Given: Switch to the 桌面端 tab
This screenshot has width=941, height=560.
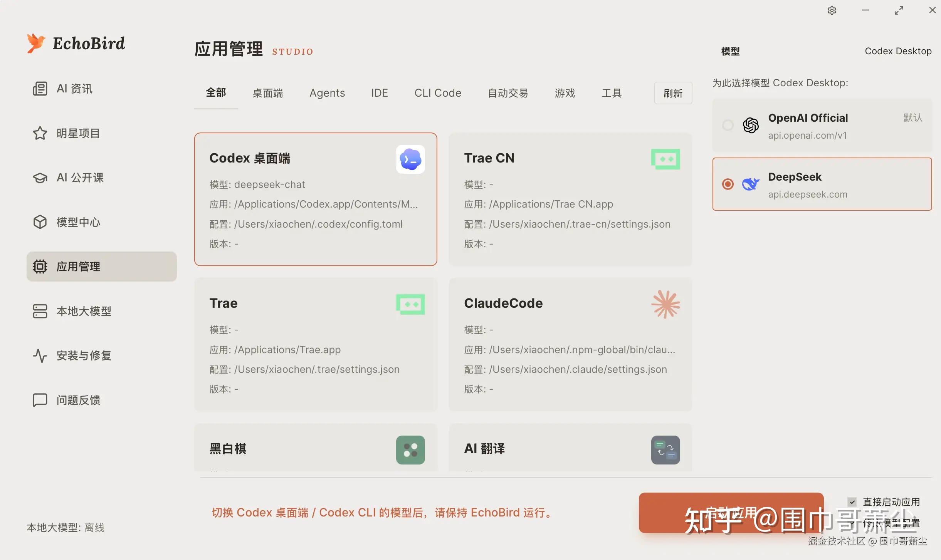Looking at the screenshot, I should tap(267, 93).
